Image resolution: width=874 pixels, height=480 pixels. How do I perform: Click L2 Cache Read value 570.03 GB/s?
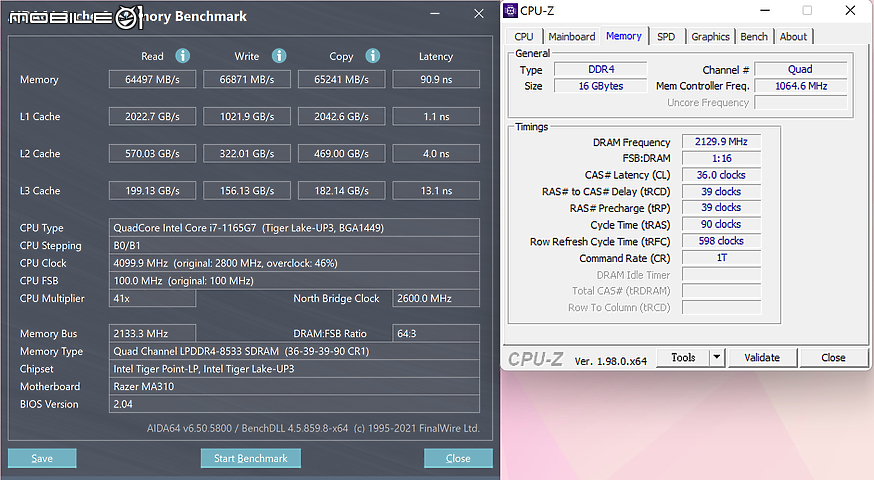pos(152,153)
